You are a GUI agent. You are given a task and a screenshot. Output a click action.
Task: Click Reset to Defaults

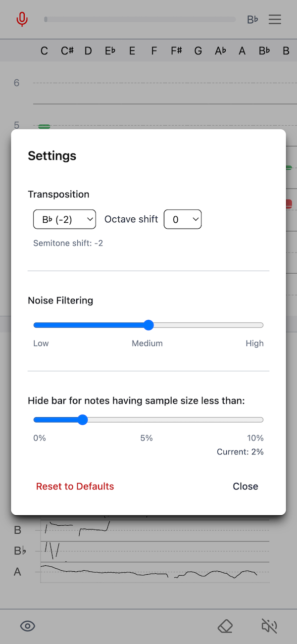[75, 486]
